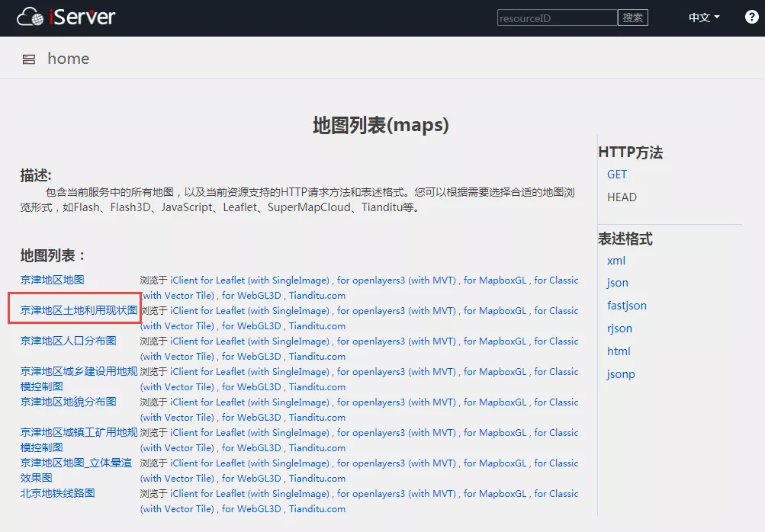Open the home breadcrumb link

point(69,59)
